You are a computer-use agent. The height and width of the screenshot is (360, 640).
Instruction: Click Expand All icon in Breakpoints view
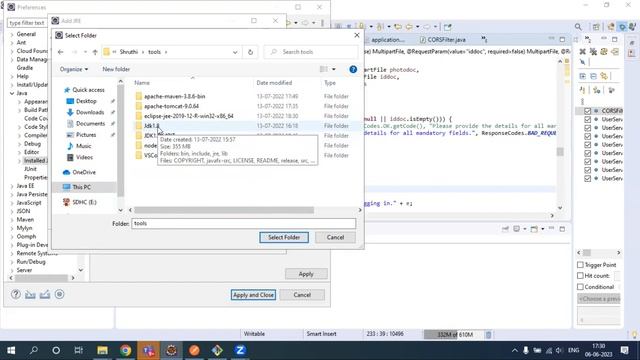[x=582, y=76]
